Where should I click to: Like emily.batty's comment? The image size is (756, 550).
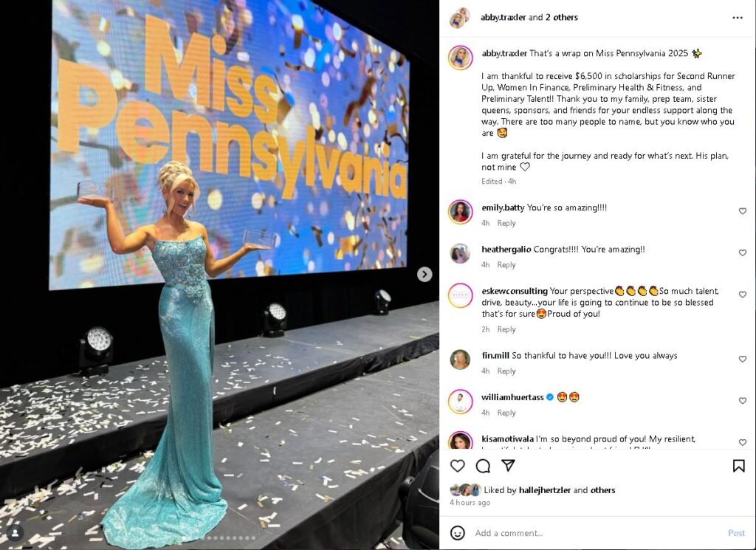(743, 211)
